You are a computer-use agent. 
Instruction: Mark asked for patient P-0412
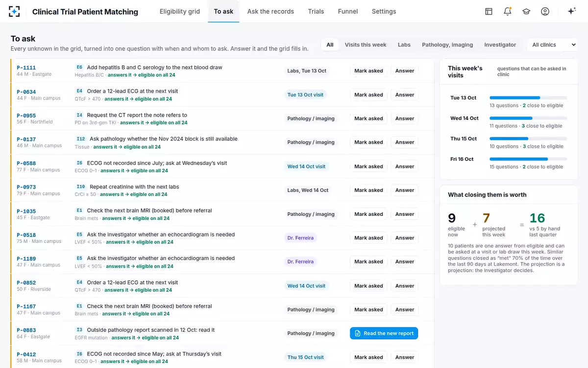tap(368, 357)
